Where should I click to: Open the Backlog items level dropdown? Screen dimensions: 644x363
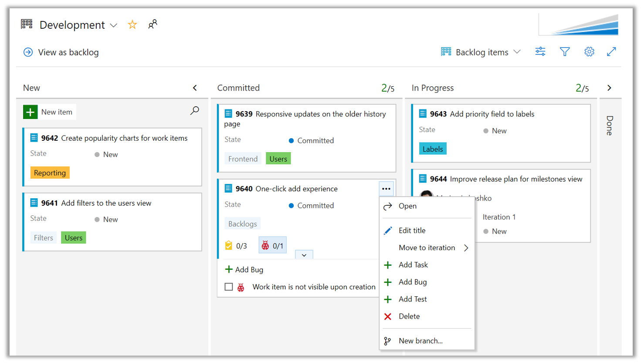tap(481, 52)
